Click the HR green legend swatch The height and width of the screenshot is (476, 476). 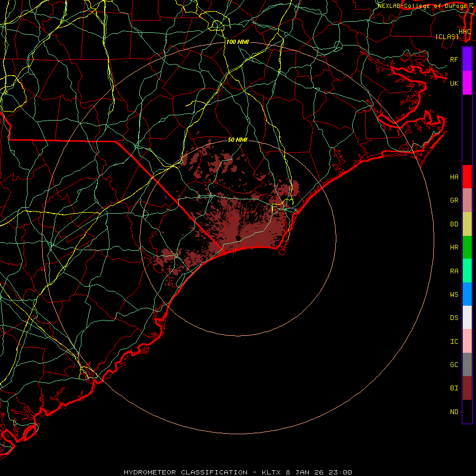click(x=467, y=248)
